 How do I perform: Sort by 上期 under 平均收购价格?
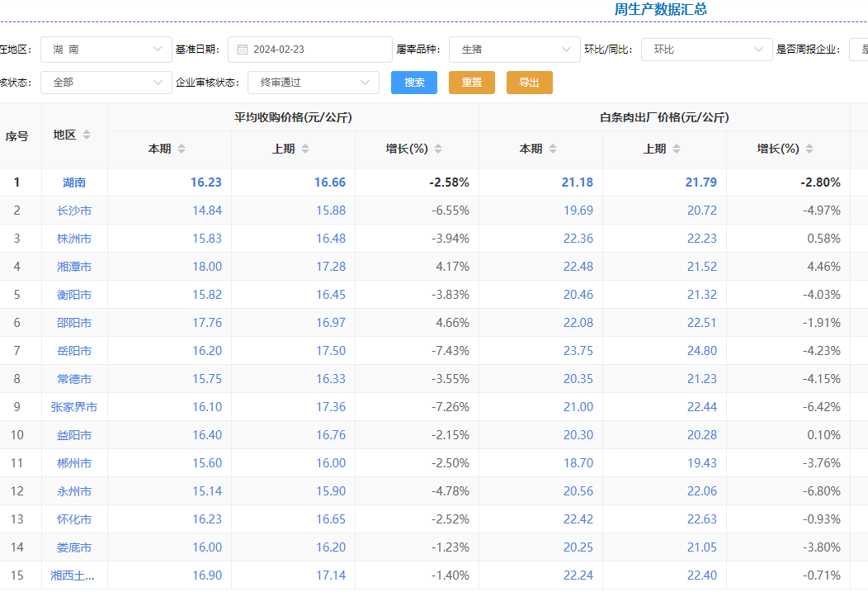305,149
